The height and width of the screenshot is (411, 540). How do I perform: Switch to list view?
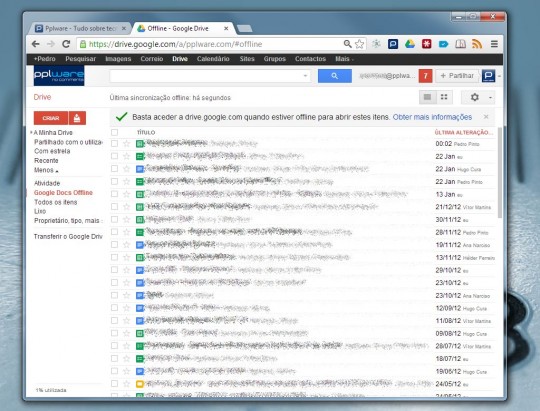click(427, 97)
